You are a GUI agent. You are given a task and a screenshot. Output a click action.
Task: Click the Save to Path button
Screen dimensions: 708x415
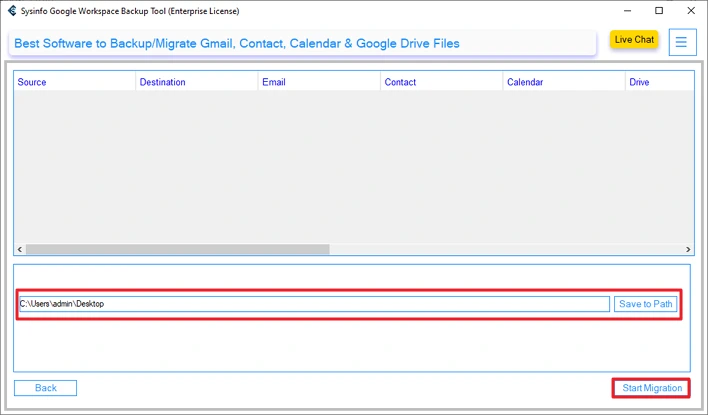645,304
